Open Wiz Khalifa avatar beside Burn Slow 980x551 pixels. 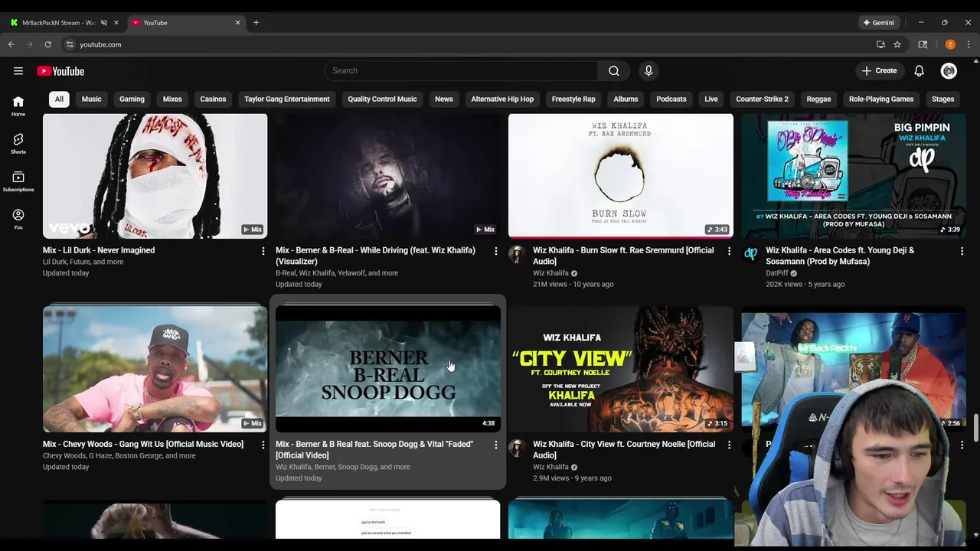click(x=517, y=254)
